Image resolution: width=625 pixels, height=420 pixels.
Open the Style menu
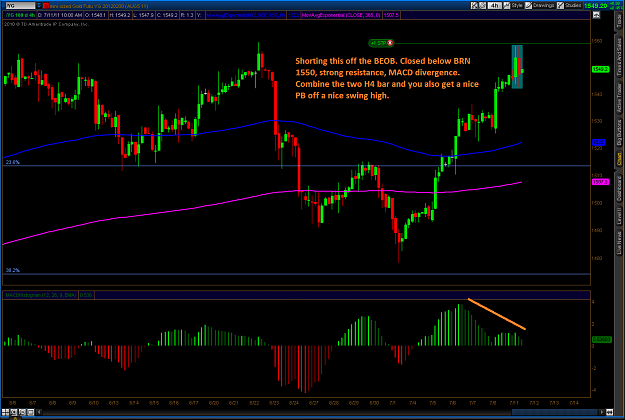coord(517,5)
